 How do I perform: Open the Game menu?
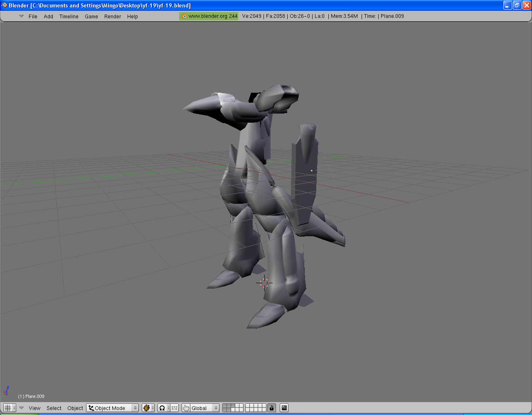point(91,16)
